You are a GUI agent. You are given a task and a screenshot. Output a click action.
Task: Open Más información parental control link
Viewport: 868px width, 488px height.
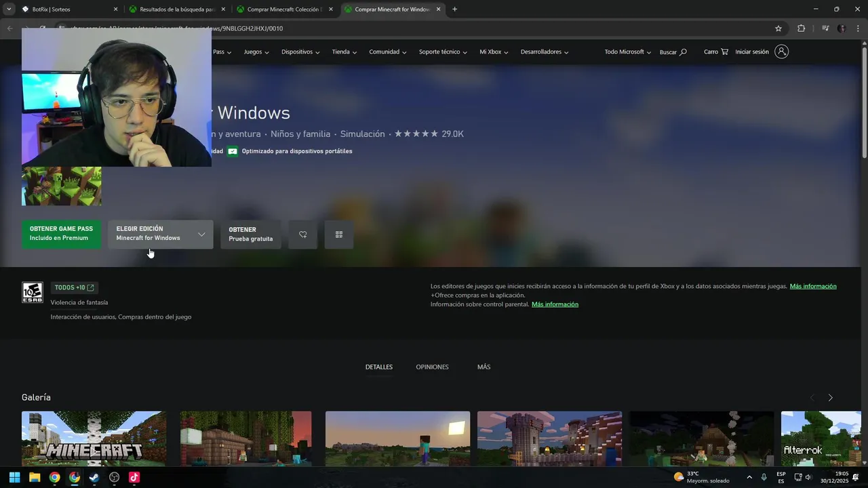click(x=555, y=304)
